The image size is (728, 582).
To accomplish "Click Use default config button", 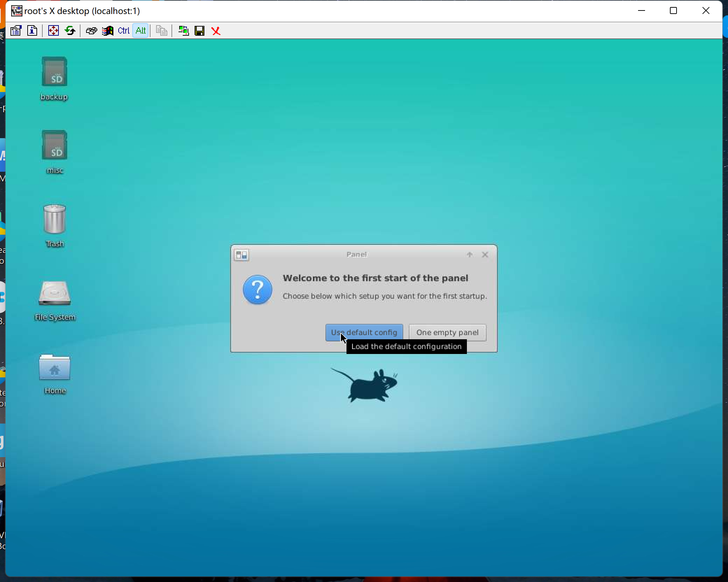I will (364, 332).
